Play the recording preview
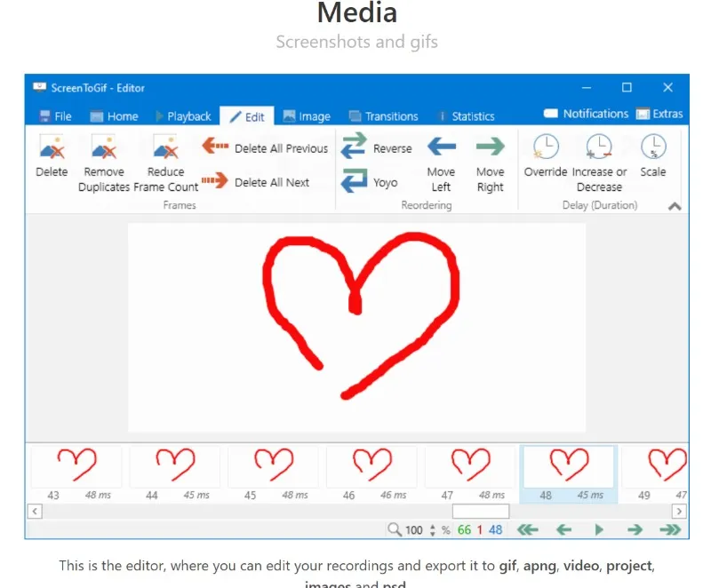Screen dimensions: 711x588 point(599,529)
